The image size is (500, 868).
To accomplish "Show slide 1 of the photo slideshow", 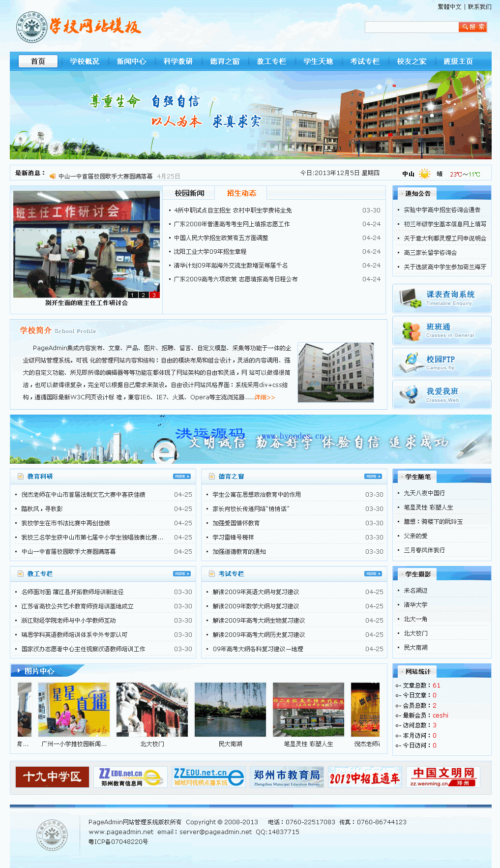I will [132, 295].
